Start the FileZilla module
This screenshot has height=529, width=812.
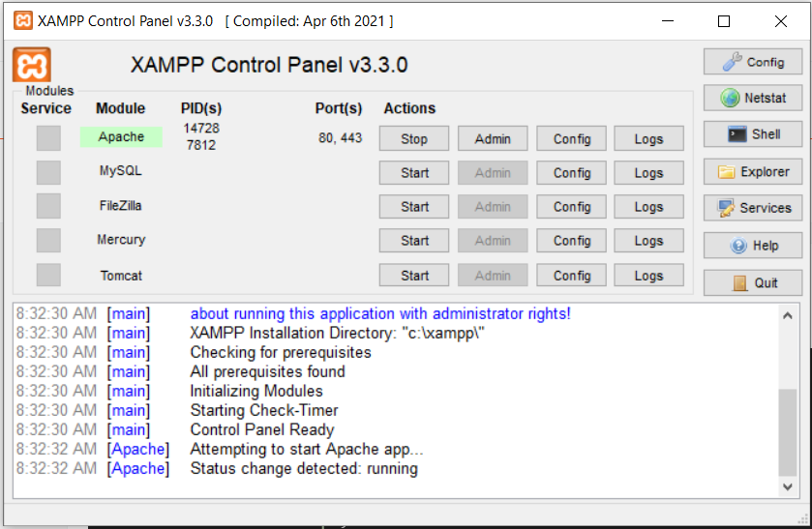click(x=414, y=207)
